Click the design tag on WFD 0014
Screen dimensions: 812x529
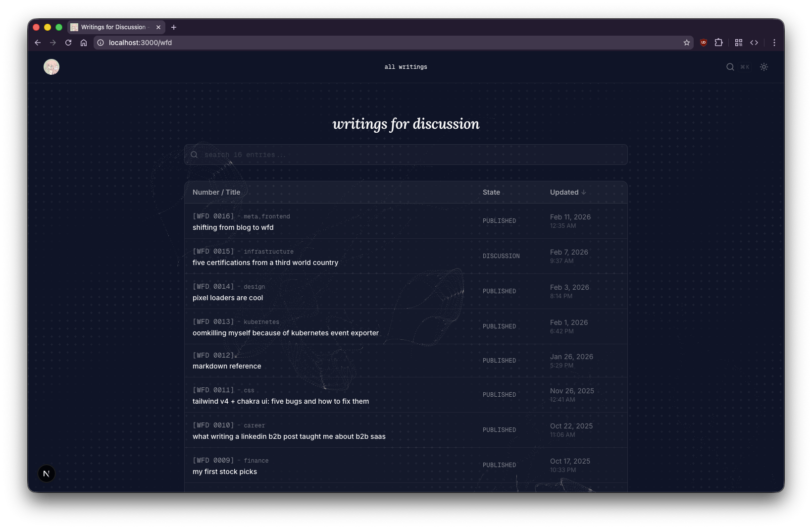[x=254, y=287]
